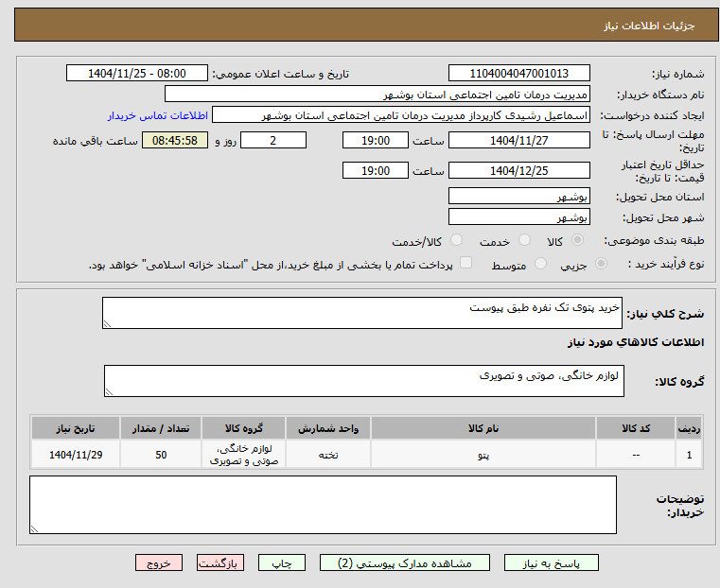Click delivery city شهر field بوشهر
This screenshot has height=588, width=720.
[519, 216]
